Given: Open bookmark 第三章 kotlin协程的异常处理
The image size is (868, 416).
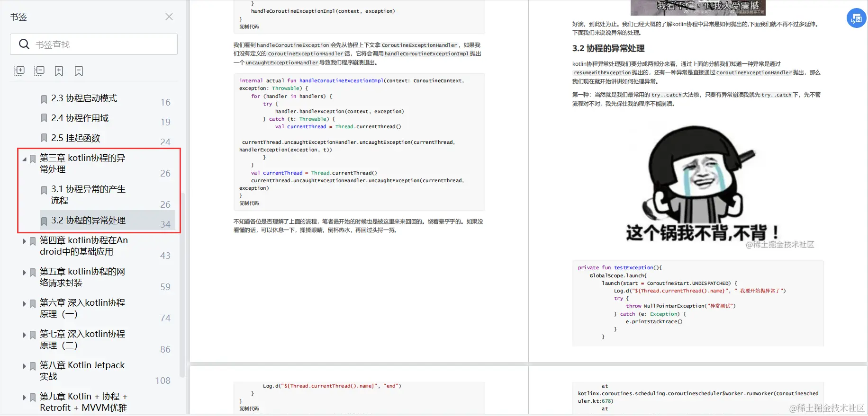Looking at the screenshot, I should pyautogui.click(x=82, y=163).
